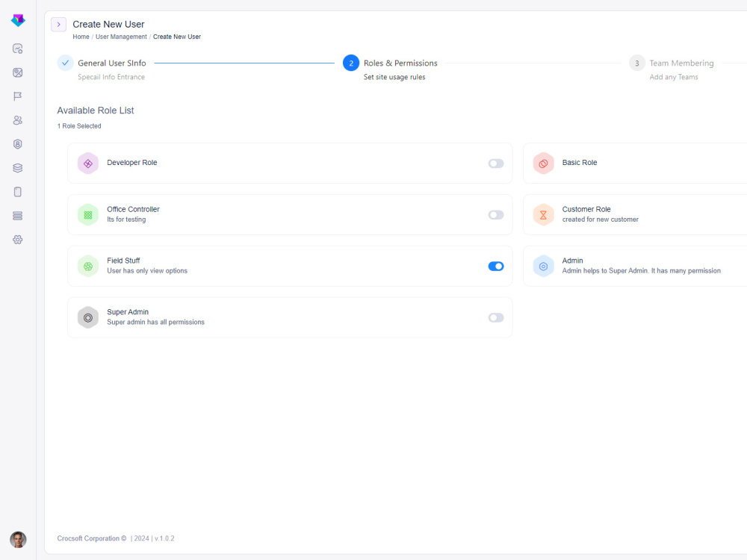Click Create New User breadcrumb text
Screen dimensions: 747x560
click(x=177, y=37)
